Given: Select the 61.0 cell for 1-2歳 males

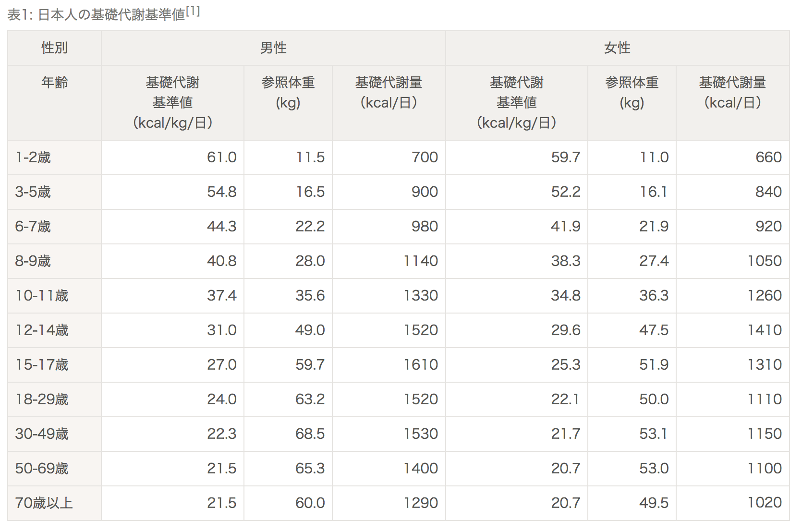Looking at the screenshot, I should [222, 157].
